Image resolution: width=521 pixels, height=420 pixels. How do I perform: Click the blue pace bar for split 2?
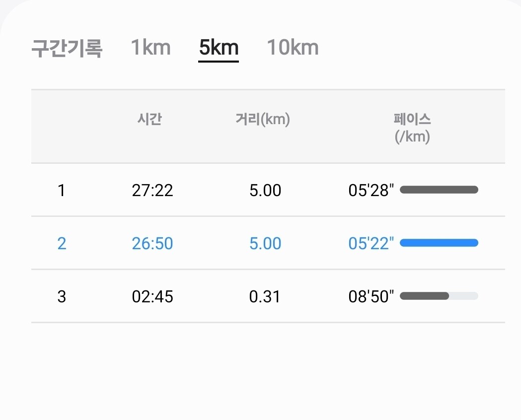(x=439, y=243)
